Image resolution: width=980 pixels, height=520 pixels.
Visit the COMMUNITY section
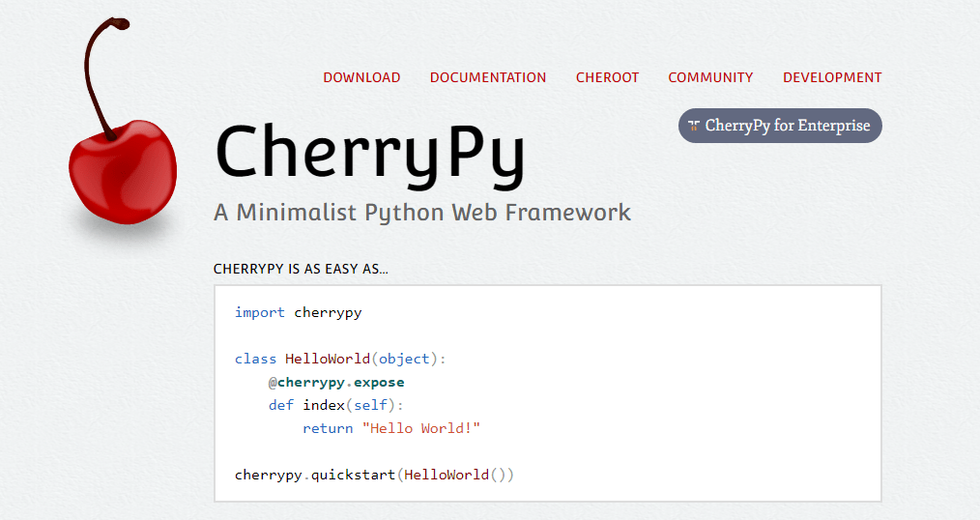710,77
